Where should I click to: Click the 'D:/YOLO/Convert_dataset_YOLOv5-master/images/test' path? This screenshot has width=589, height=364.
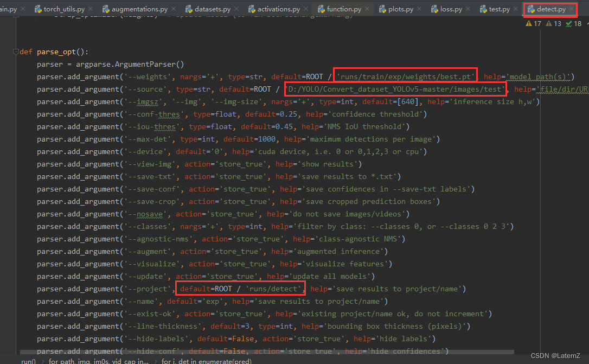click(x=395, y=89)
